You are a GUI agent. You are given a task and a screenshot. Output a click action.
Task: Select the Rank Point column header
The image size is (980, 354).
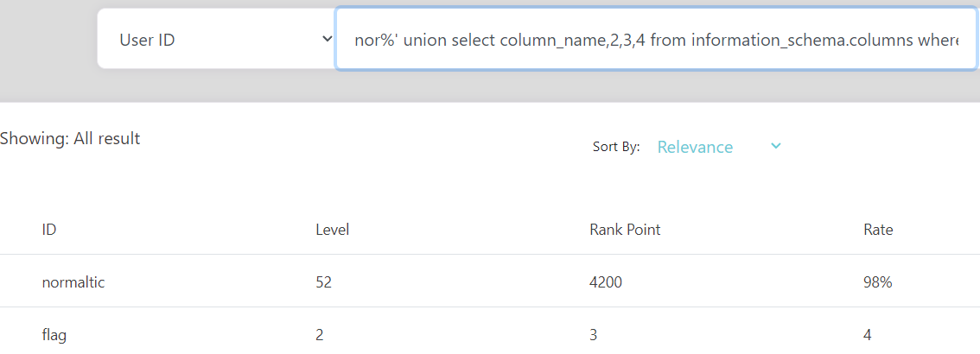coord(625,230)
